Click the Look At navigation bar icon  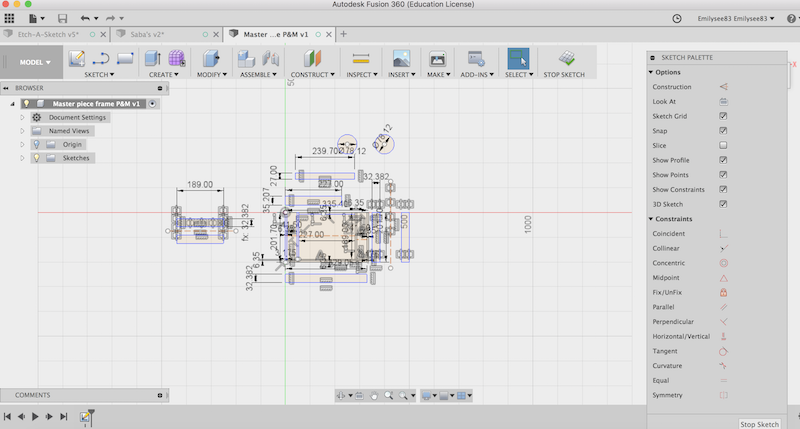tap(359, 395)
